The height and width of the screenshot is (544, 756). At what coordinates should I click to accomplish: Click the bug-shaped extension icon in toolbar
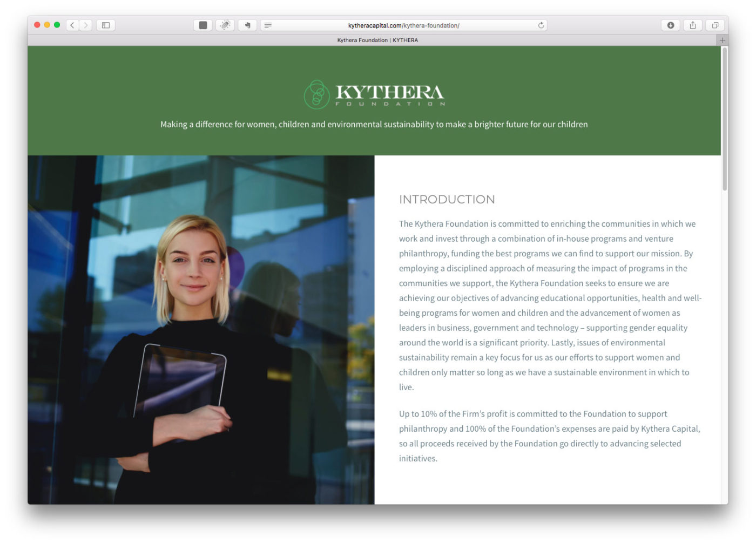tap(225, 25)
